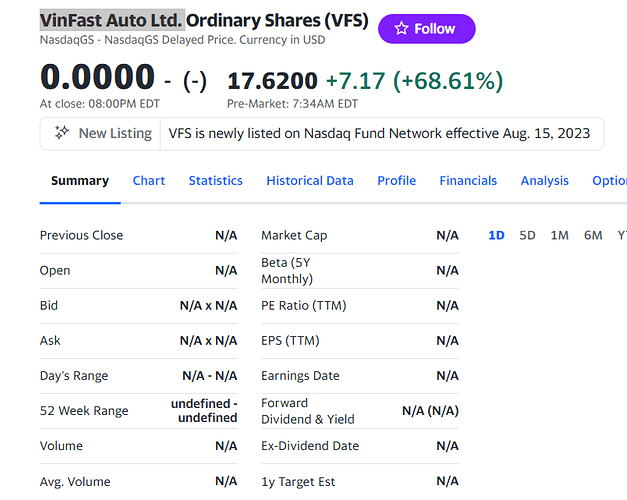Open the Statistics tab
627x500 pixels.
216,181
